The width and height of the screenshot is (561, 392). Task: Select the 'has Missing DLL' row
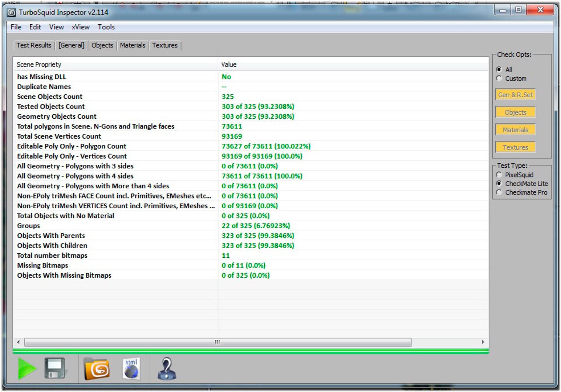tap(251, 77)
